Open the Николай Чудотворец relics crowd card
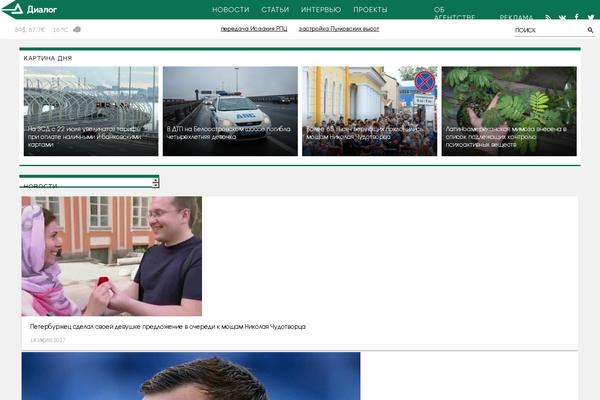600x400 pixels. [x=369, y=111]
